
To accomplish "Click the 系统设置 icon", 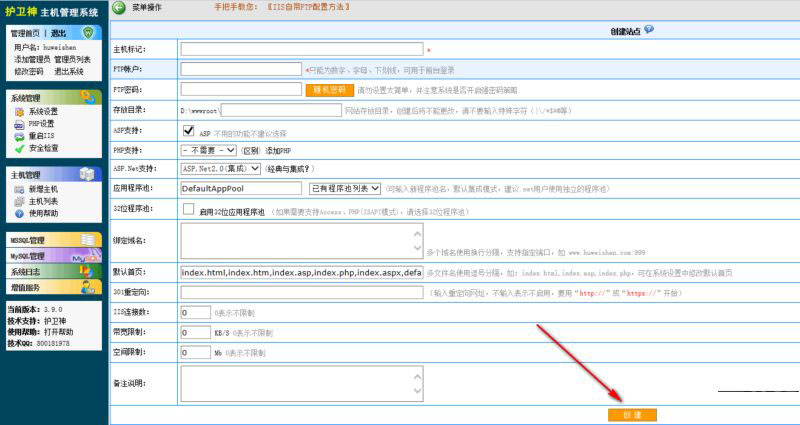I will pyautogui.click(x=19, y=112).
